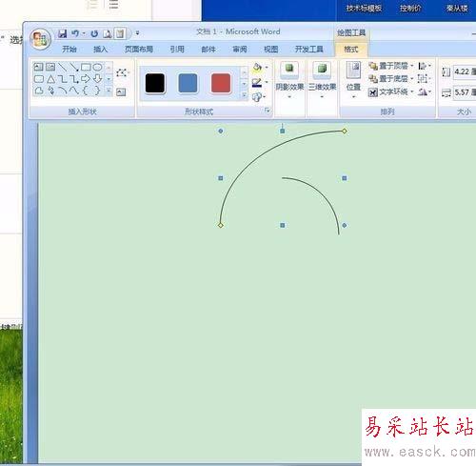Select the rounded rectangle shape
This screenshot has height=466, width=476.
[39, 79]
